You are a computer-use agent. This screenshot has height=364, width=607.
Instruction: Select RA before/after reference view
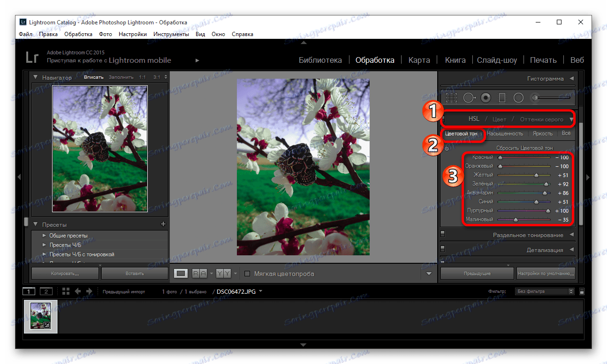pos(199,273)
